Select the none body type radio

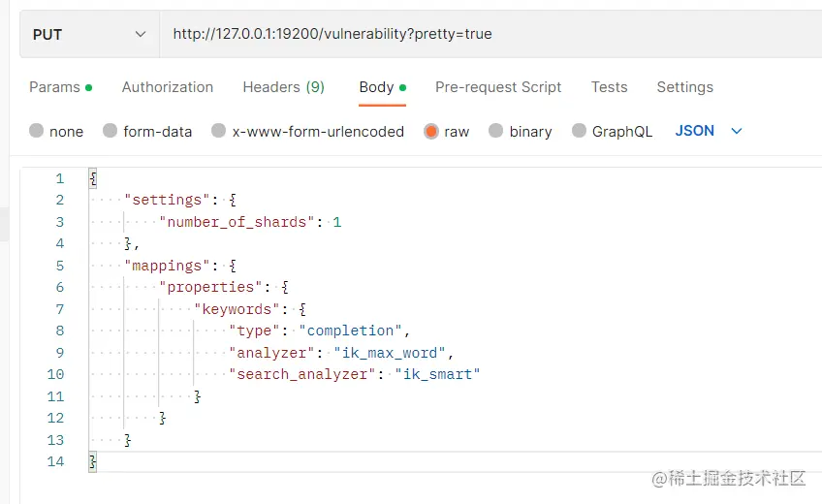(37, 132)
